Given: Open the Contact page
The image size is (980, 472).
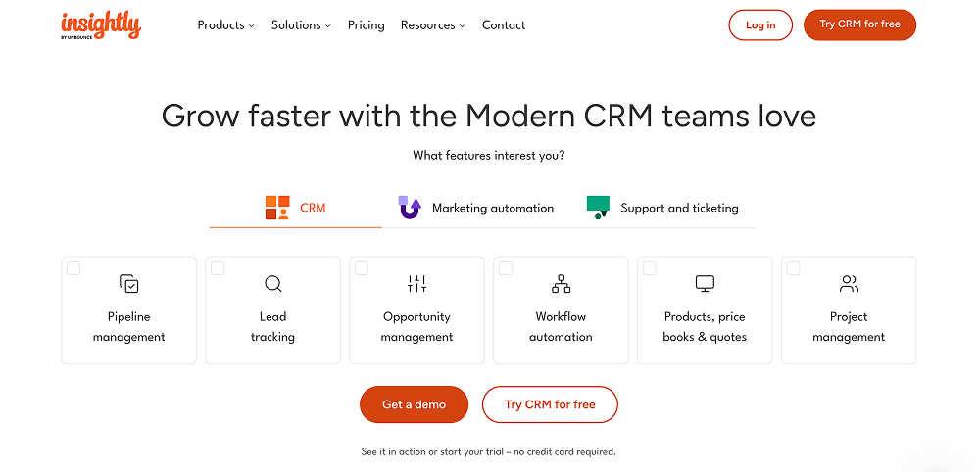Looking at the screenshot, I should click(504, 25).
